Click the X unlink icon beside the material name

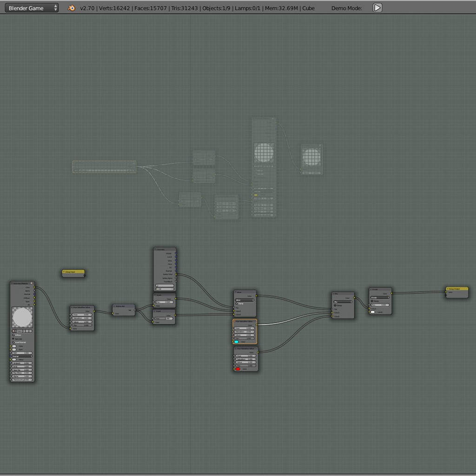tap(30, 331)
